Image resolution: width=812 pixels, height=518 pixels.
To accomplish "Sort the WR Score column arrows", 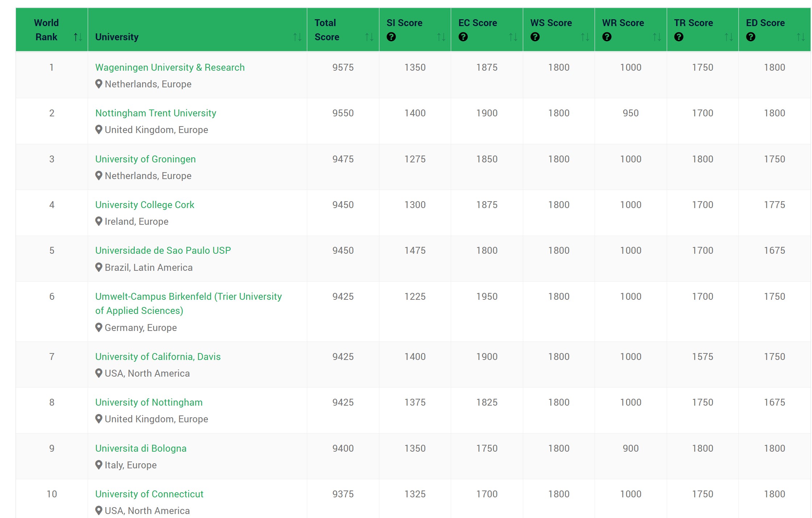I will click(657, 37).
